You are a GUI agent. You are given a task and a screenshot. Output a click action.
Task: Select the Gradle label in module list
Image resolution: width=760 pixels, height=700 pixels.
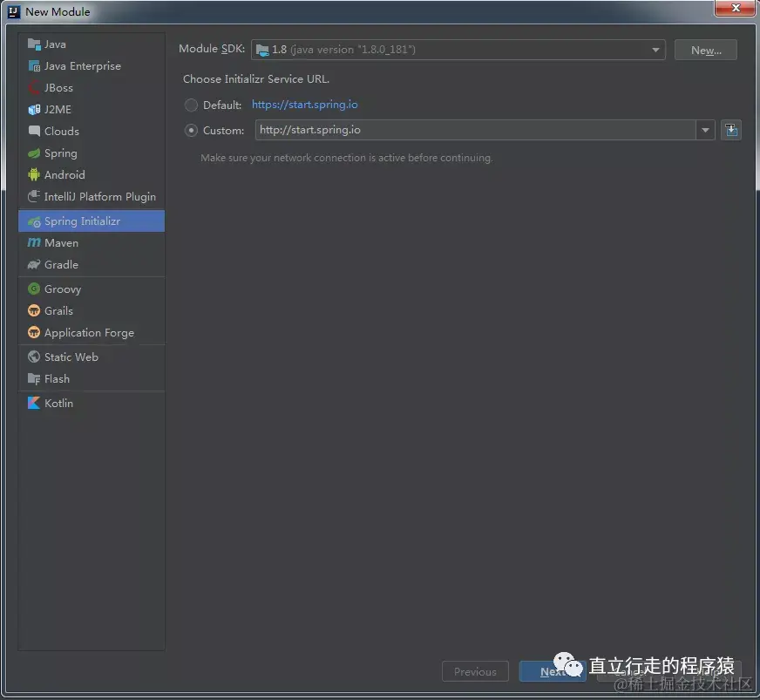click(61, 265)
